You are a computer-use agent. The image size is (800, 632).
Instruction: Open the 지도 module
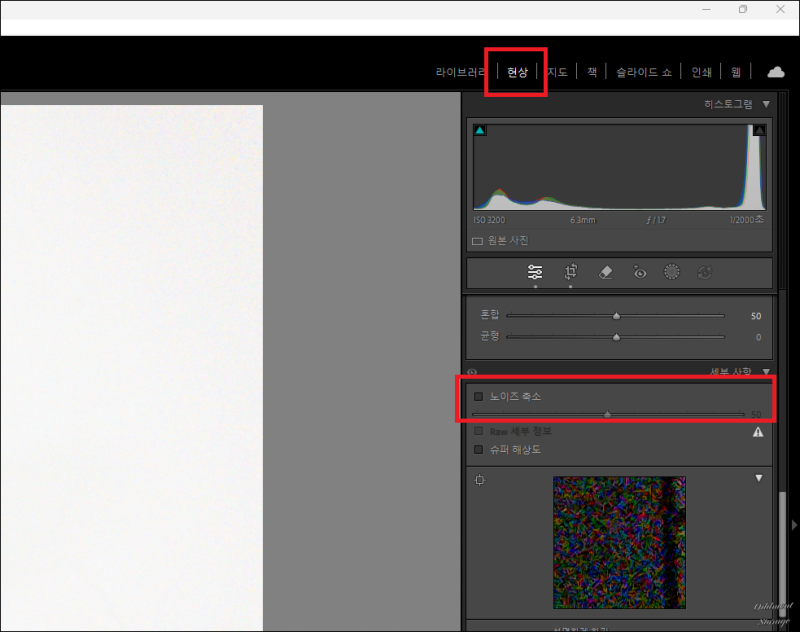pyautogui.click(x=557, y=72)
